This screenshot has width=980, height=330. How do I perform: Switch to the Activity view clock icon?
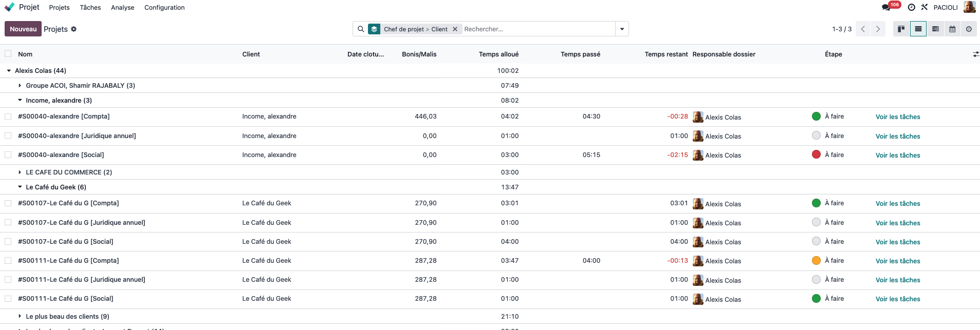(969, 29)
